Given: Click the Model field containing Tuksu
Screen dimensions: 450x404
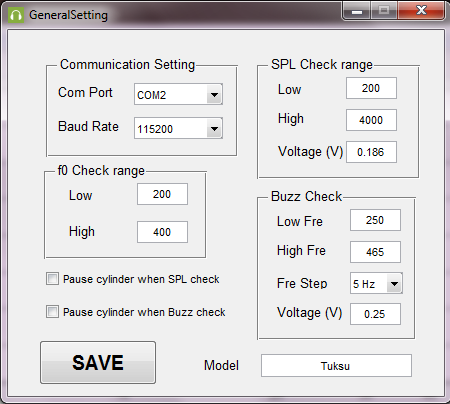Looking at the screenshot, I should [x=336, y=366].
